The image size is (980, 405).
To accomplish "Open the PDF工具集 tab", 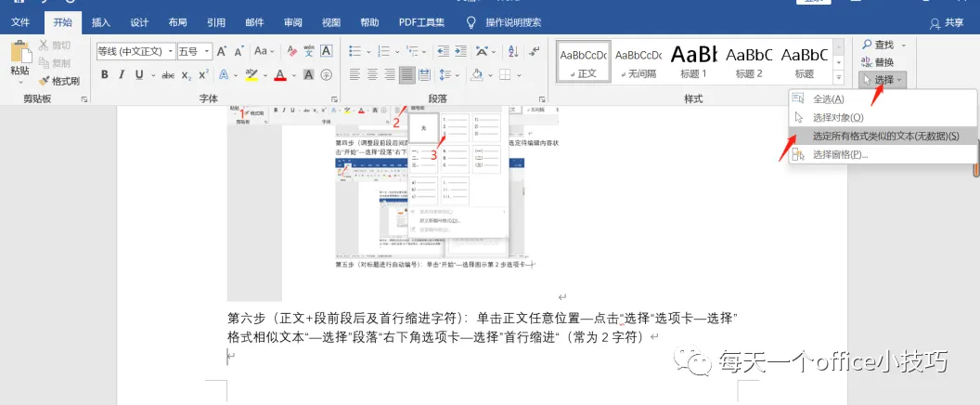I will point(422,22).
